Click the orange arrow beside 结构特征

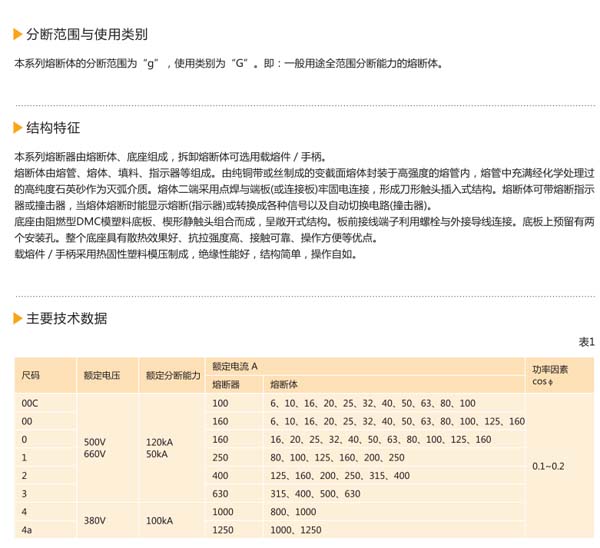(18, 128)
